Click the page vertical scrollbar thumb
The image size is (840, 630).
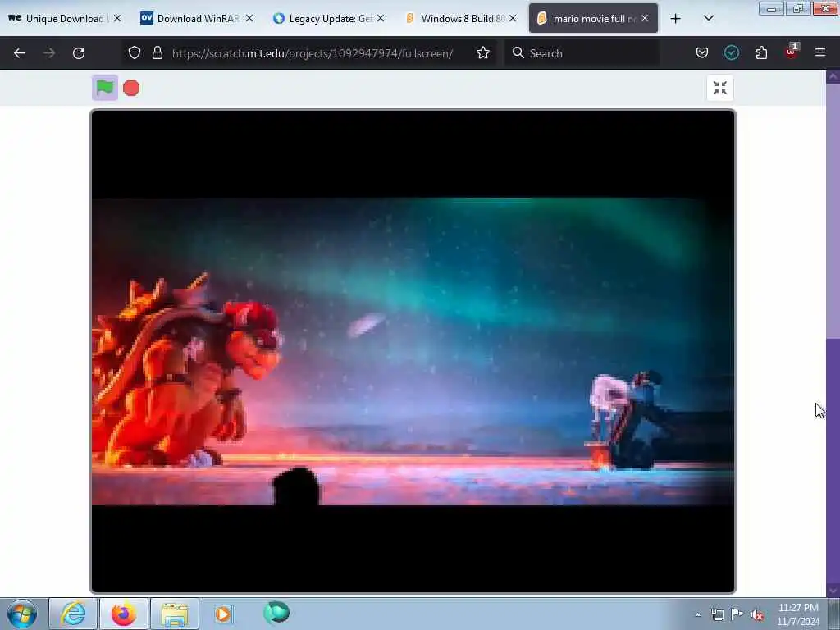(833, 211)
